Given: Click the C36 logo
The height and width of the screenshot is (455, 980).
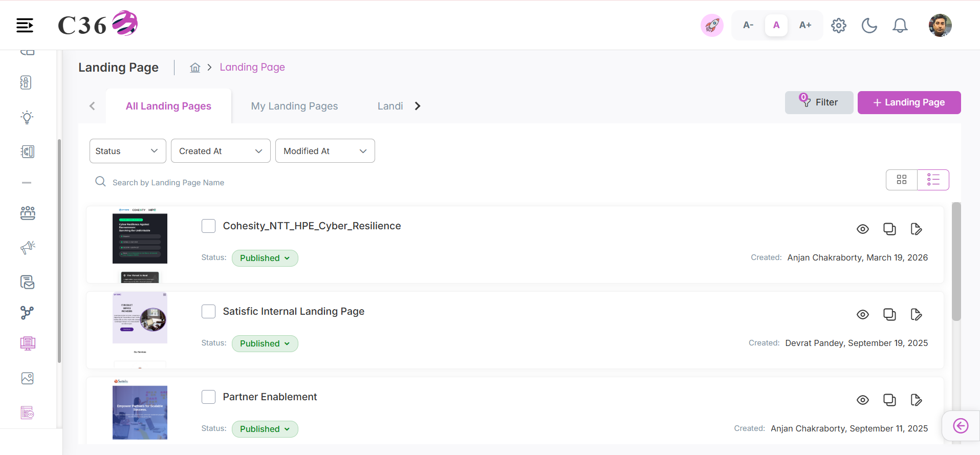Looking at the screenshot, I should [x=98, y=24].
